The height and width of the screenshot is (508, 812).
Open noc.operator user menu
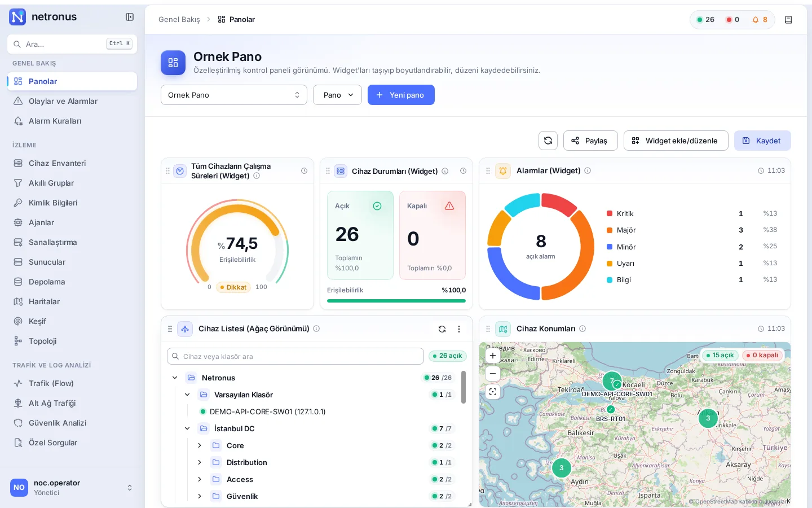click(72, 488)
